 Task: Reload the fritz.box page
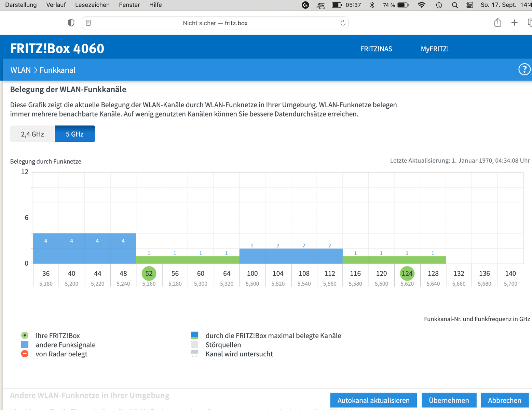point(343,23)
